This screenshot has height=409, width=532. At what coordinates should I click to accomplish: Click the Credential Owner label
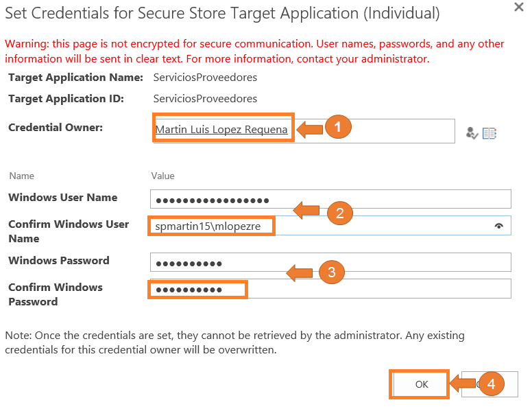(56, 128)
